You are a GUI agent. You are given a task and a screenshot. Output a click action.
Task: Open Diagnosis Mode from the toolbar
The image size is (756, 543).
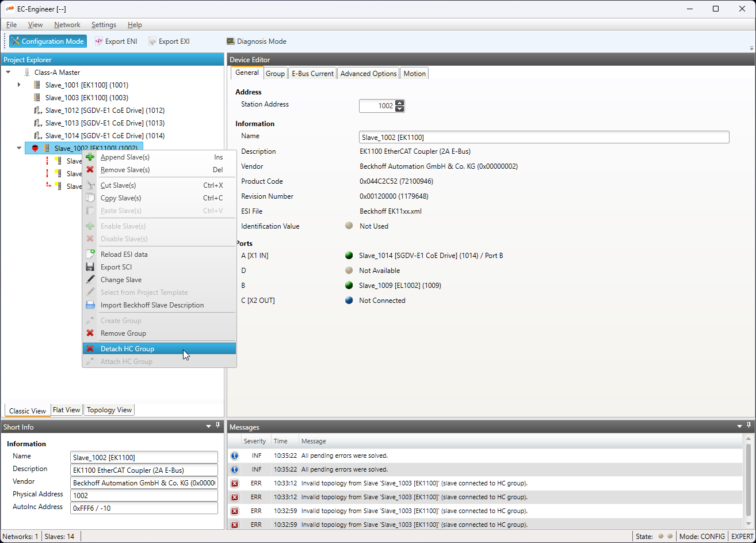[x=256, y=41]
